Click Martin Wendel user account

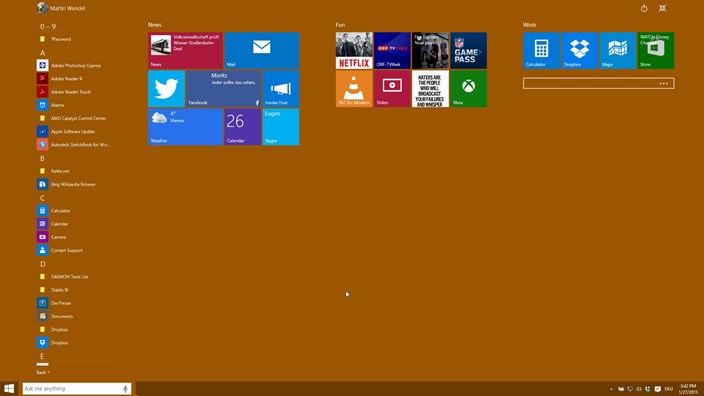(x=61, y=8)
